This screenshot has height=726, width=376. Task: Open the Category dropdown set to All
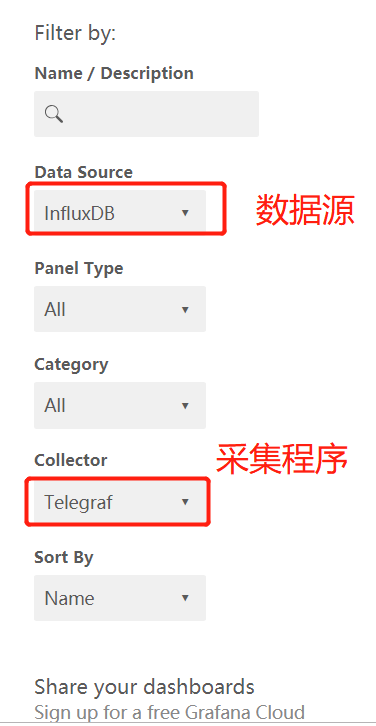(x=120, y=405)
